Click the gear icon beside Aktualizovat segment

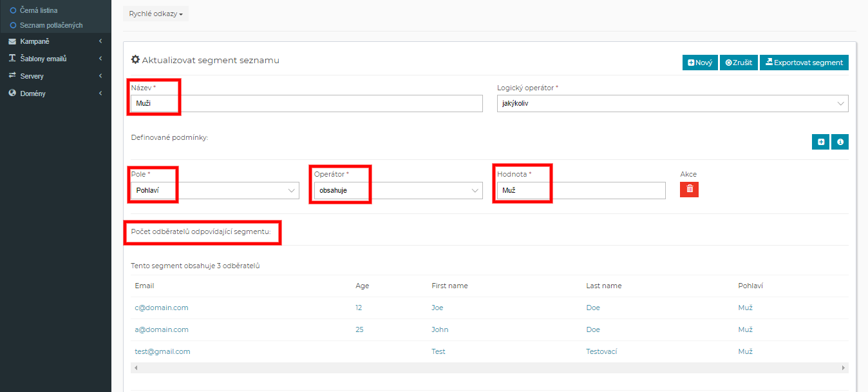click(135, 60)
